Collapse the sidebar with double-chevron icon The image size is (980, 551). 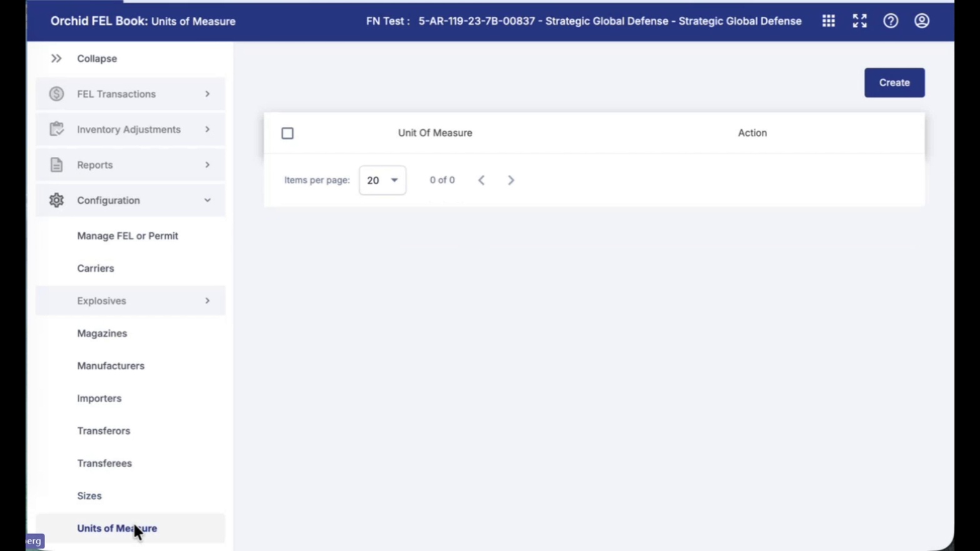(56, 59)
